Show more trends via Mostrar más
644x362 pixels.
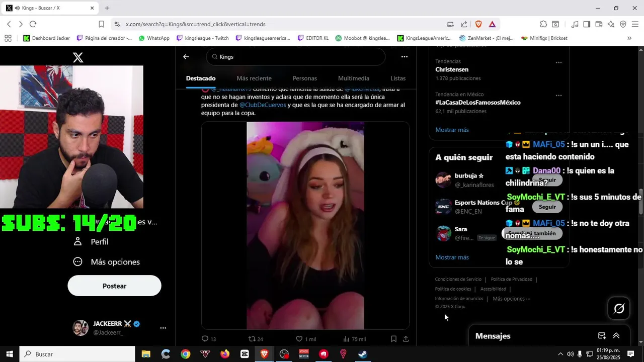coord(452,130)
